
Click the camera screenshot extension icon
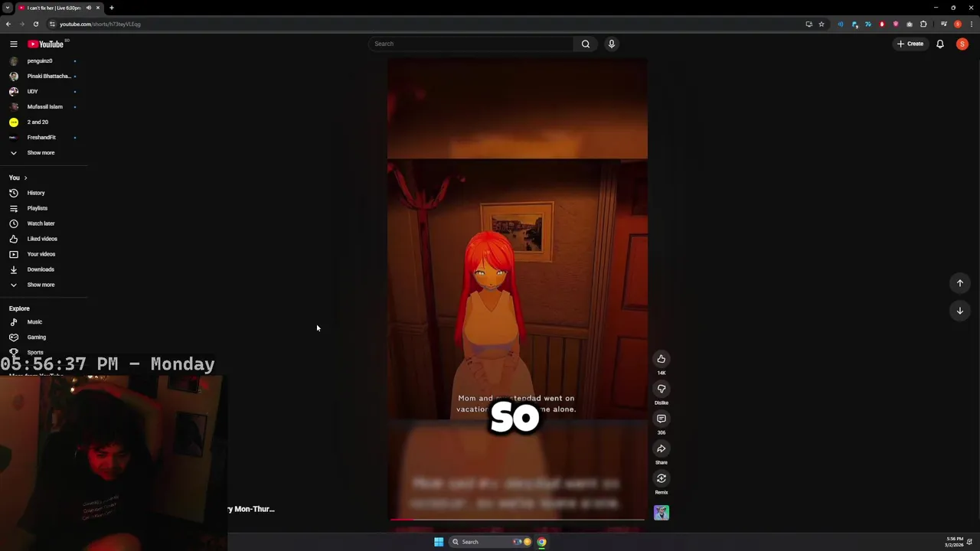coord(910,24)
